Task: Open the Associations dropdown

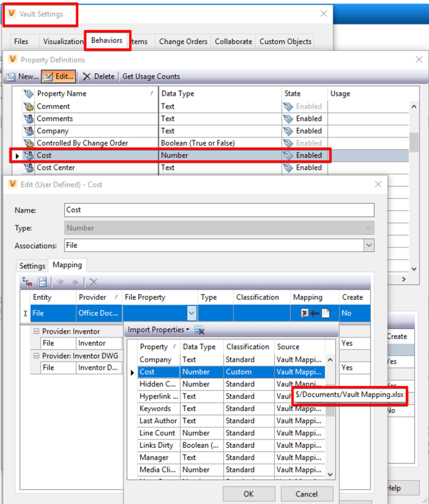Action: [x=369, y=246]
